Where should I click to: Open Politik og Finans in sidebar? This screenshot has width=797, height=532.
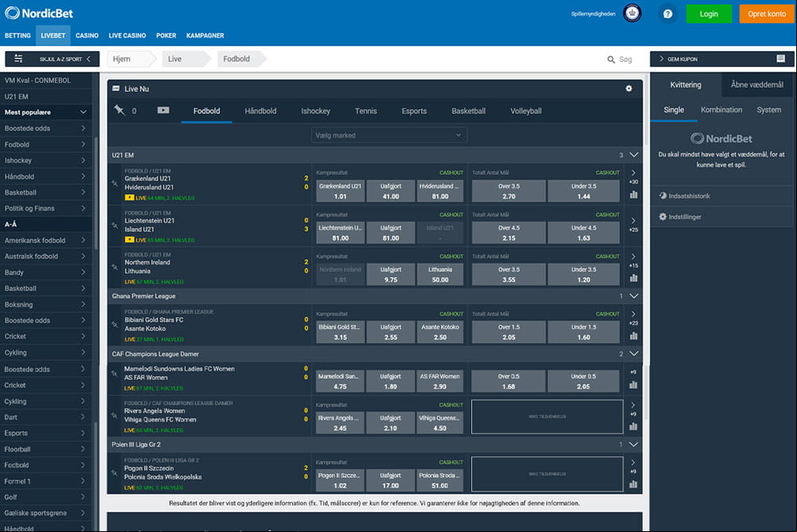point(45,208)
